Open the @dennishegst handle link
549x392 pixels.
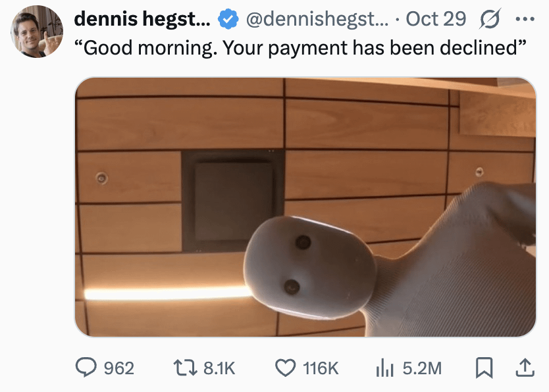click(x=317, y=19)
